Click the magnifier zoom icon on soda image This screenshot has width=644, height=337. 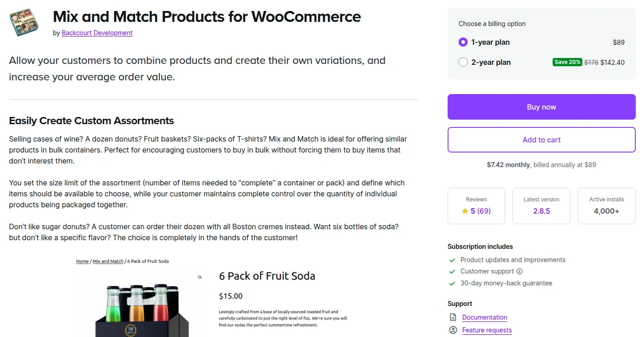point(200,277)
